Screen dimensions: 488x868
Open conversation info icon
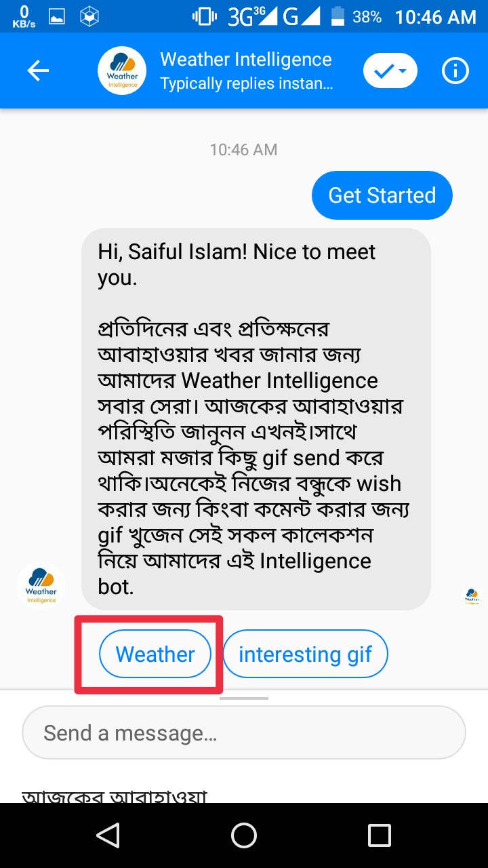[455, 71]
